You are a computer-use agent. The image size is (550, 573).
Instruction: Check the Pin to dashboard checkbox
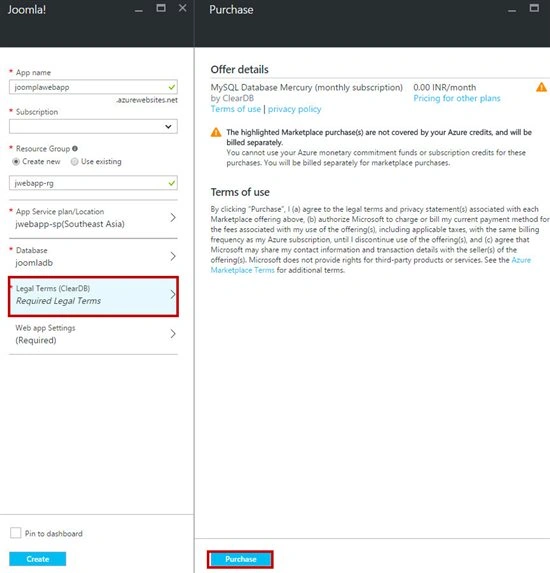[15, 533]
